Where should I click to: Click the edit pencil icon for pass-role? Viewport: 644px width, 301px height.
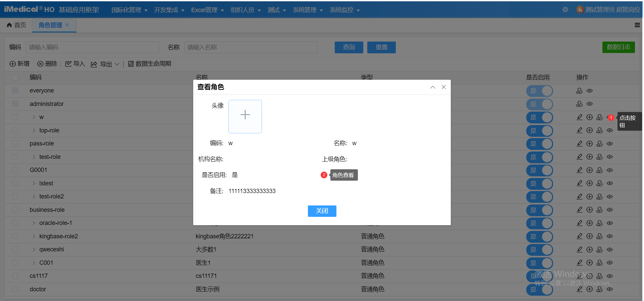pyautogui.click(x=580, y=143)
